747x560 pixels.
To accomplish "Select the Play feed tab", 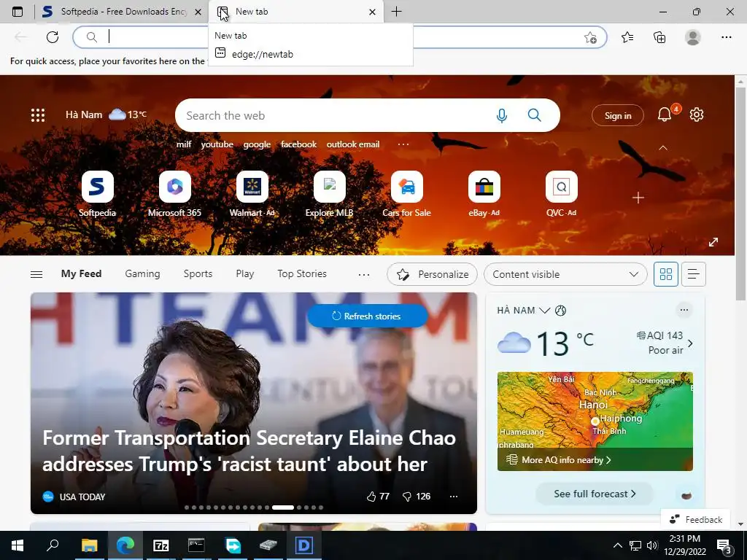I will pos(245,274).
